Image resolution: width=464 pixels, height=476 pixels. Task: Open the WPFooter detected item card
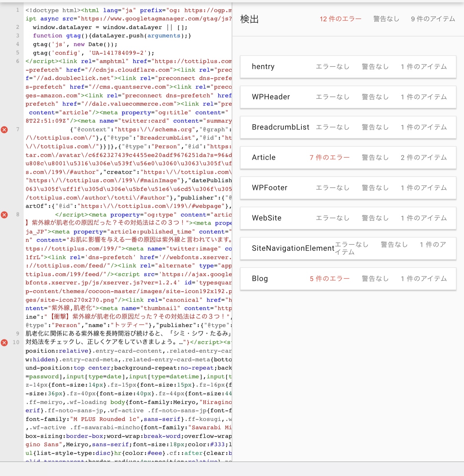click(348, 188)
